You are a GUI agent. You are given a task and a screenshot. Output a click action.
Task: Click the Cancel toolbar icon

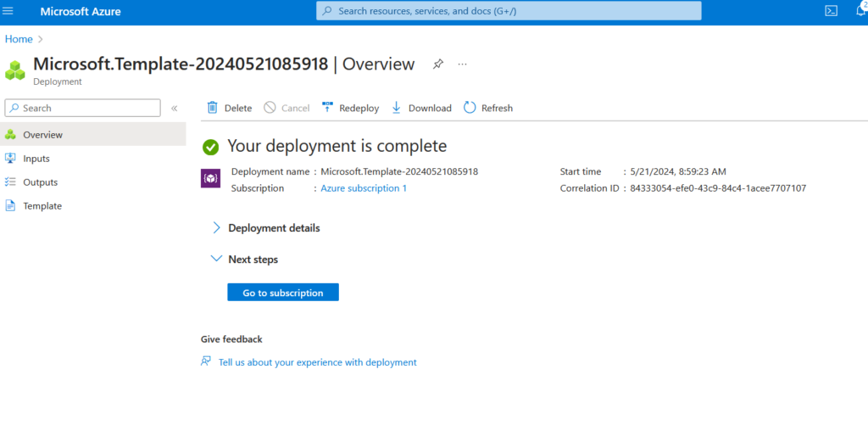click(x=270, y=108)
